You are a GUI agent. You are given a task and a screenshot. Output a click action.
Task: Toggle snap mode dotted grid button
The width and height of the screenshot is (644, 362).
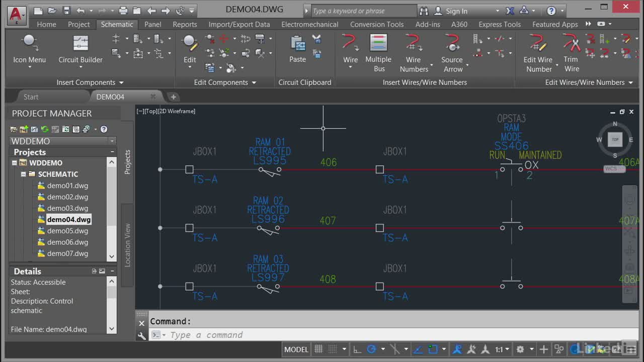tap(332, 349)
